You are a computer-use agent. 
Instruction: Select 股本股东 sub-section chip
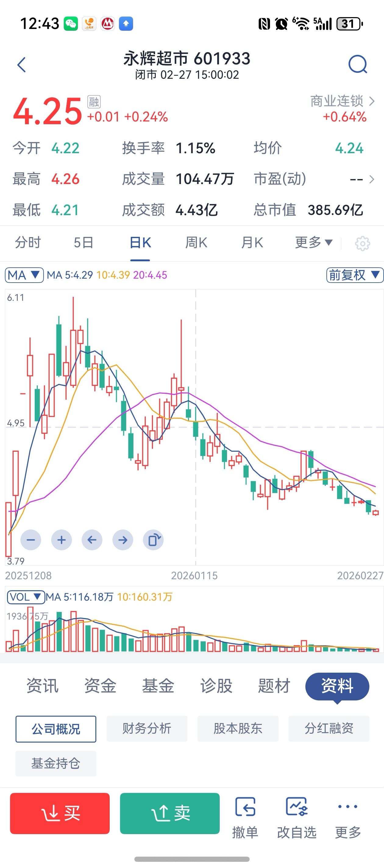point(238,729)
